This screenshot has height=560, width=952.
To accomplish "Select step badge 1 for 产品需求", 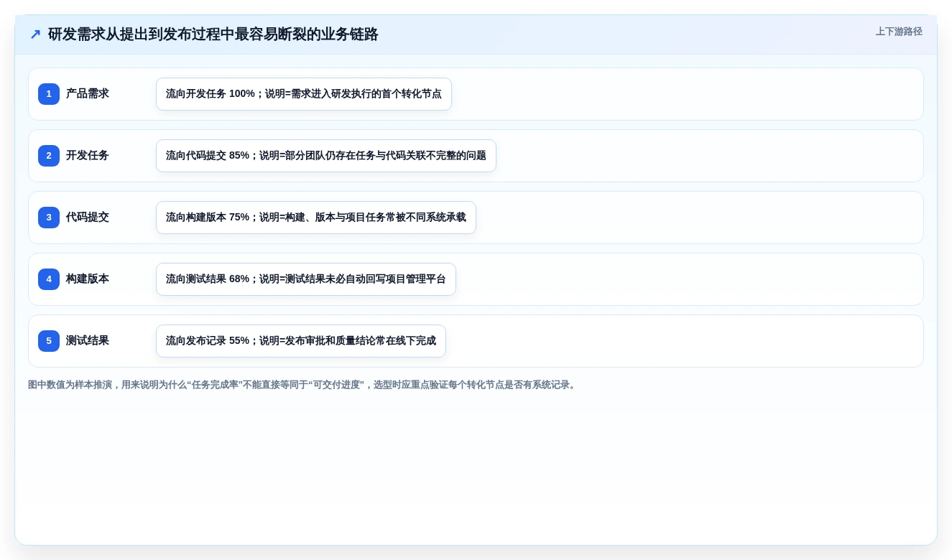I will [x=49, y=94].
